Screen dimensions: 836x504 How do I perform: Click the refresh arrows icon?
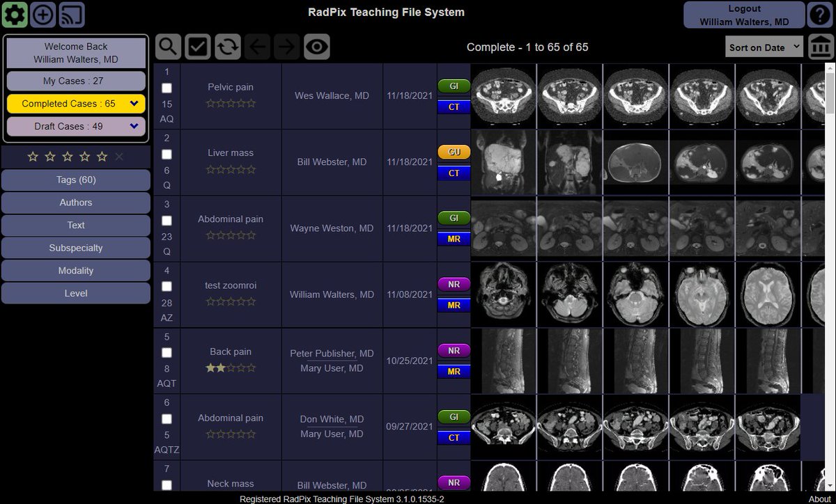click(228, 47)
